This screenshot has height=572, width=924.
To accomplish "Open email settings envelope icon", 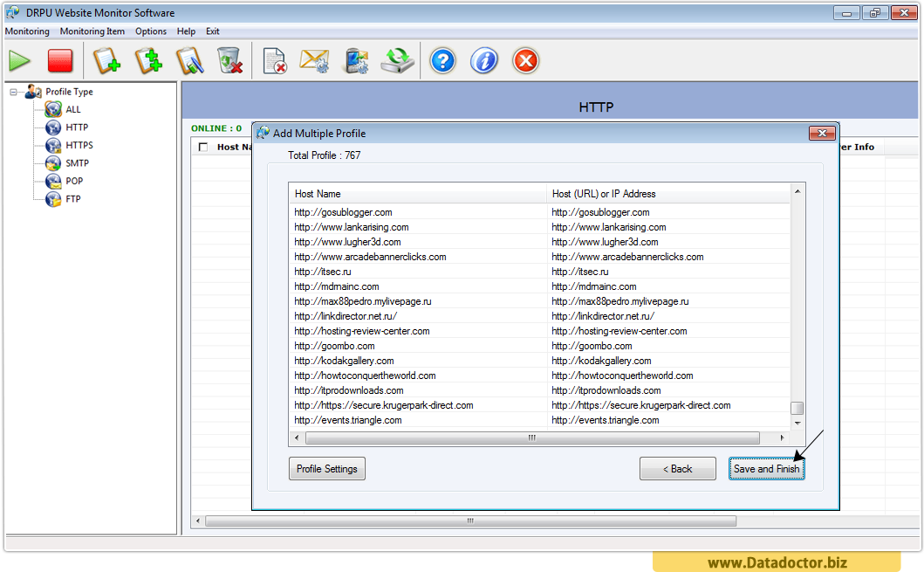I will pyautogui.click(x=315, y=61).
